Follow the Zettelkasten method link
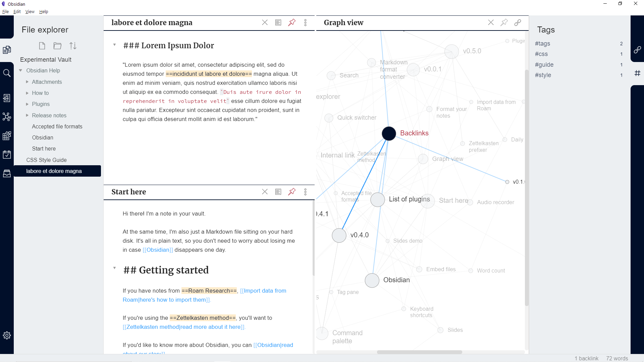Viewport: 644px width, 362px height. [184, 327]
